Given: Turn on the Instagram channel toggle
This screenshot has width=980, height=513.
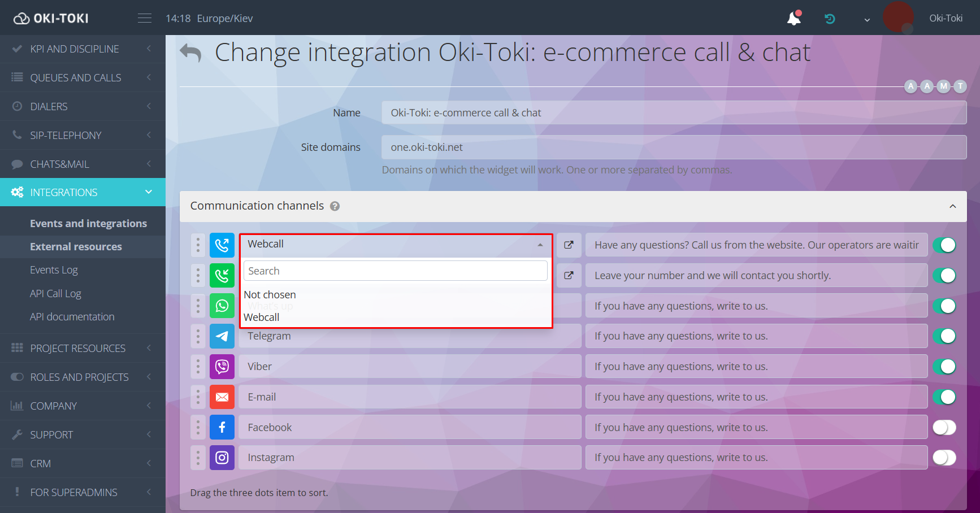Looking at the screenshot, I should coord(944,457).
